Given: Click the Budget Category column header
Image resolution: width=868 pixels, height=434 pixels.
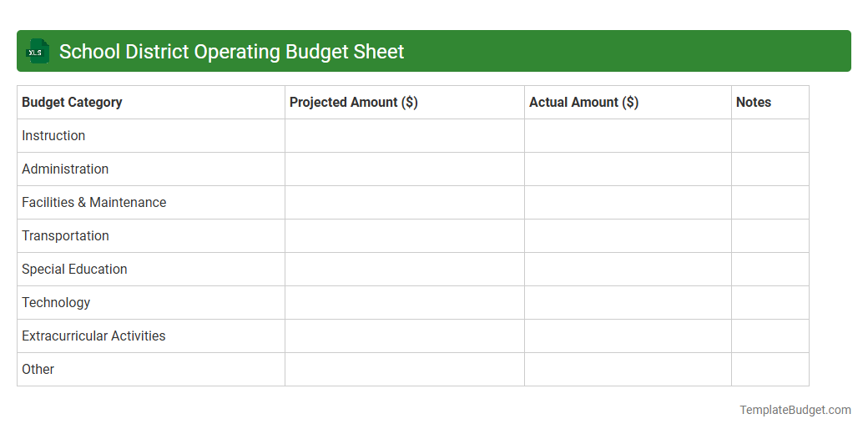Looking at the screenshot, I should pyautogui.click(x=151, y=103).
